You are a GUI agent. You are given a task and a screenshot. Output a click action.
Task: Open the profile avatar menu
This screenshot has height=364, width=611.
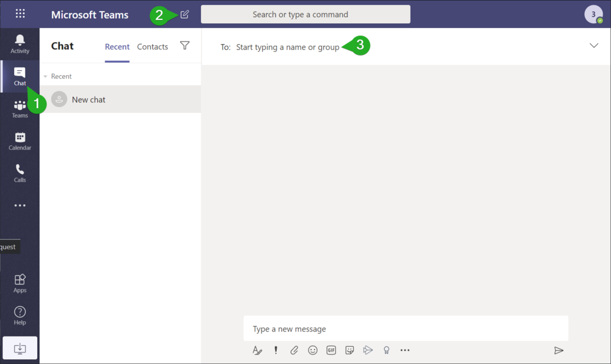[593, 15]
